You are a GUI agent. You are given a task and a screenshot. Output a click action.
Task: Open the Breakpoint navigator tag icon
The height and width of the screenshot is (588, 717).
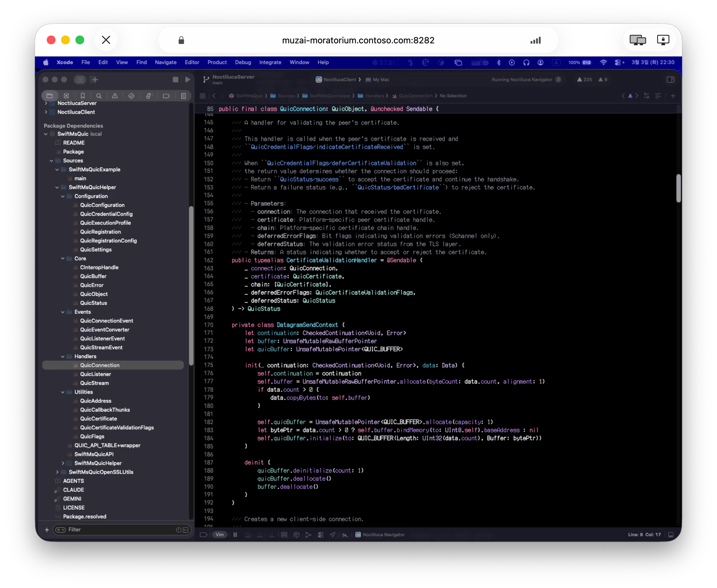[166, 96]
